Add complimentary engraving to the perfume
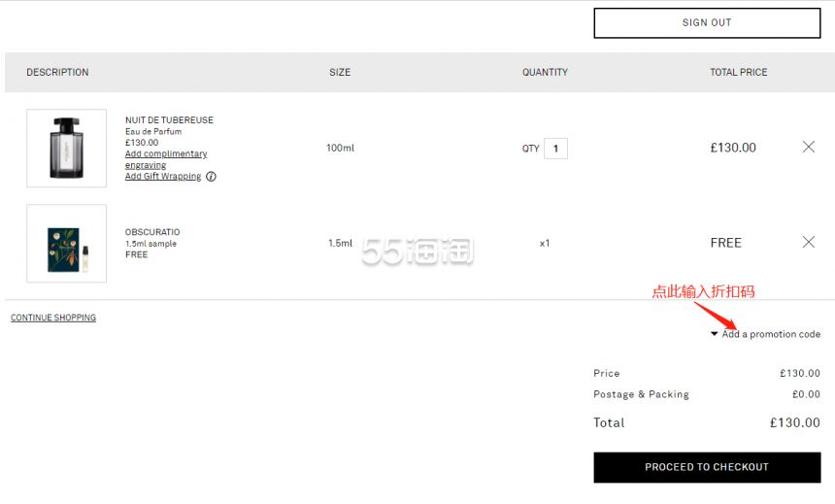Viewport: 835px width, 504px height. pos(166,159)
